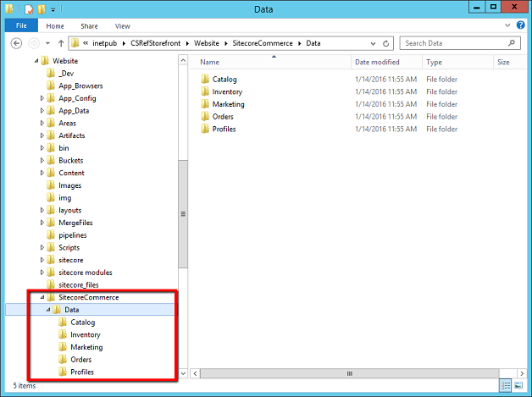Image resolution: width=532 pixels, height=397 pixels.
Task: Switch to Details view icon
Action: click(x=506, y=385)
